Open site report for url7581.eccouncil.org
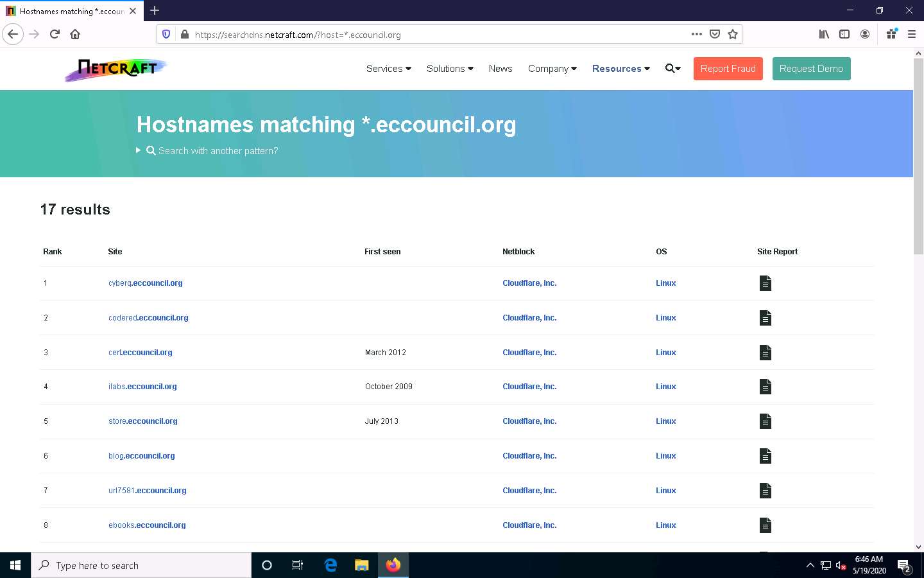The image size is (924, 578). (x=765, y=491)
